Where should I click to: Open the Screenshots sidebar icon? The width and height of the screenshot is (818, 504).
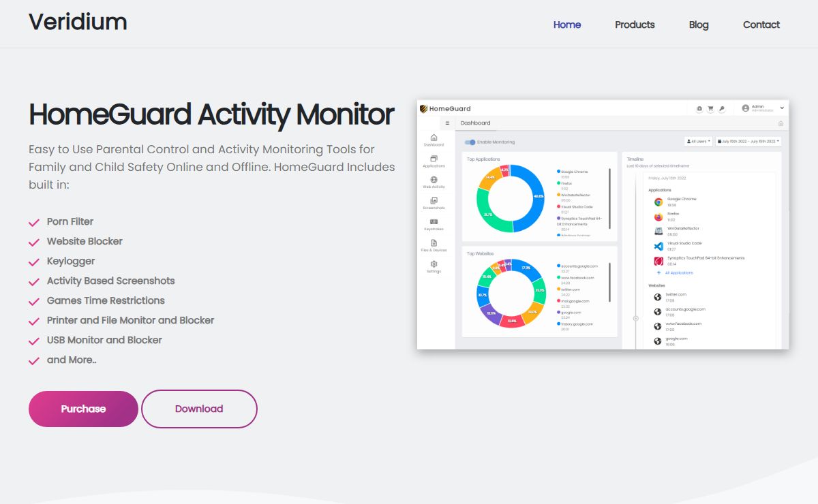pyautogui.click(x=434, y=201)
